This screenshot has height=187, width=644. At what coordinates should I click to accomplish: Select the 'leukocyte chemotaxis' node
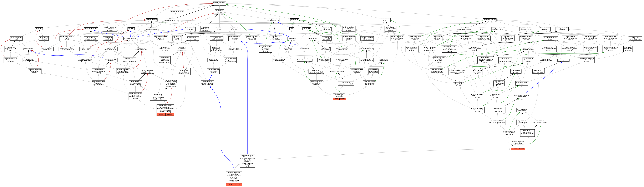point(304,60)
